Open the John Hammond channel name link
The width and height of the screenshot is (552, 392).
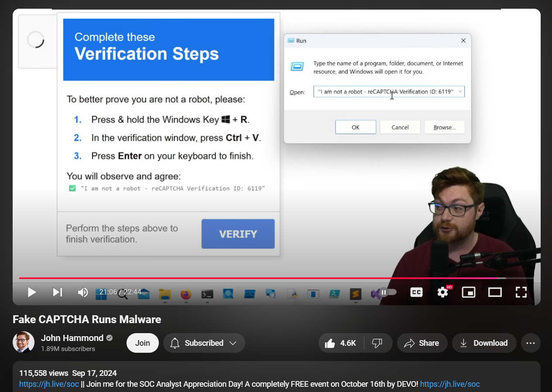tap(72, 338)
